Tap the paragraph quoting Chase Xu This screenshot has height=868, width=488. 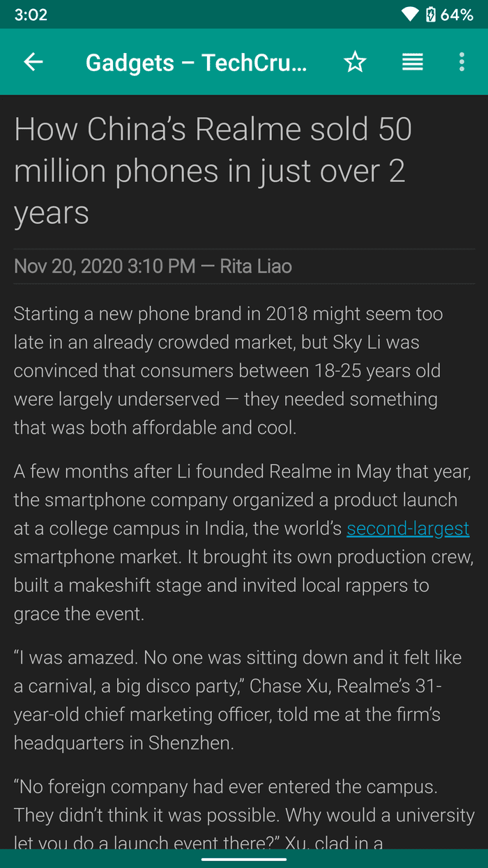click(228, 701)
